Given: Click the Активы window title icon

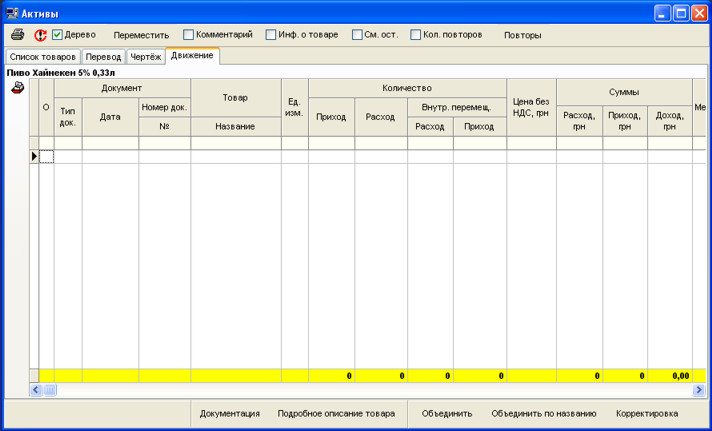Looking at the screenshot, I should click(x=11, y=11).
